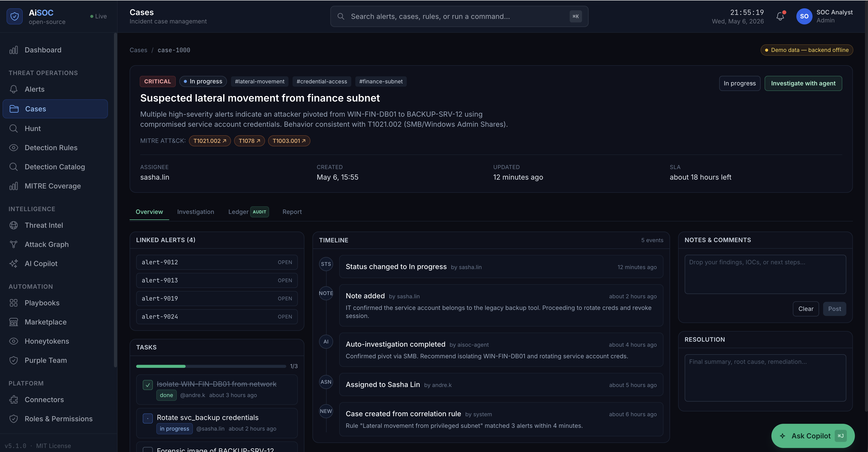Image resolution: width=868 pixels, height=452 pixels.
Task: Click the #finance-subnet tag
Action: (x=381, y=81)
